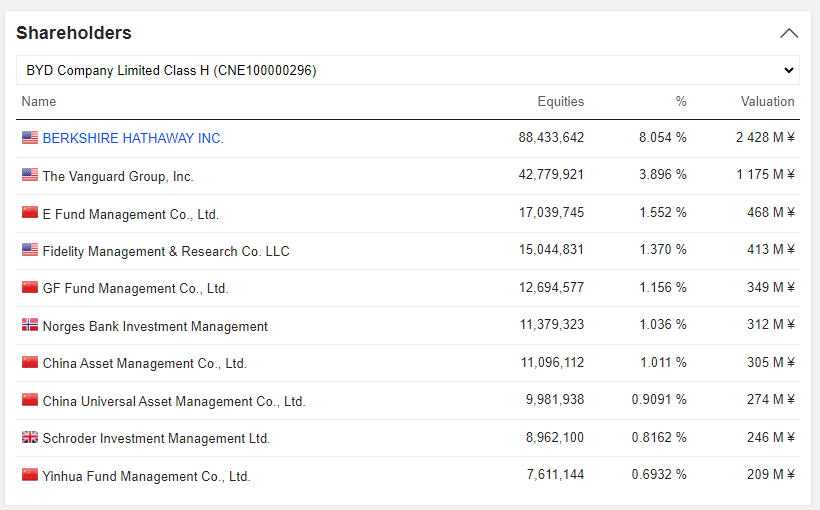Select GF Fund Management Co., Ltd. name
Viewport: 820px width, 510px height.
tap(135, 289)
